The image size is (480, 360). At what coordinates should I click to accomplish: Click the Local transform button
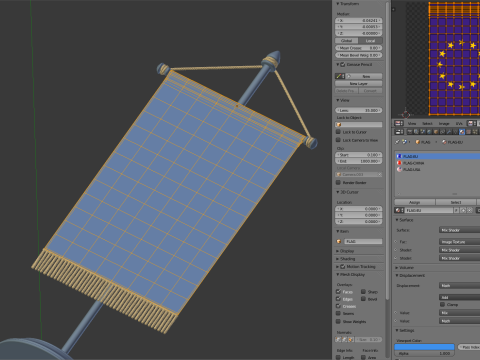click(370, 41)
